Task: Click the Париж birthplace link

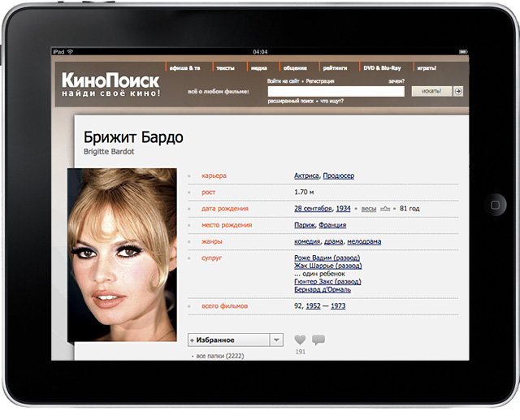Action: 304,225
